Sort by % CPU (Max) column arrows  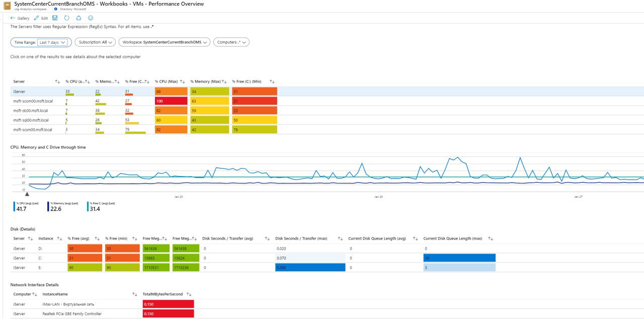pyautogui.click(x=182, y=82)
